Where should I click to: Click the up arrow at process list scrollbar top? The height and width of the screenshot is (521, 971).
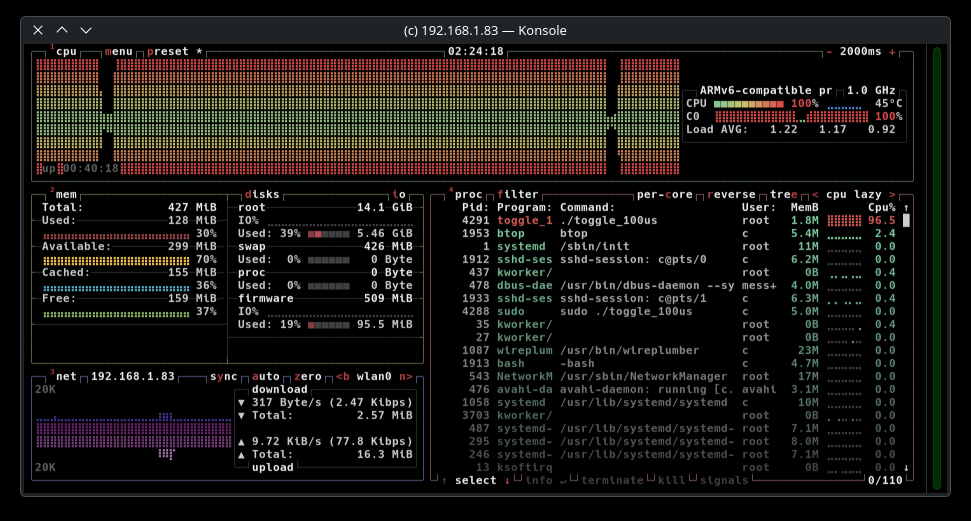click(x=906, y=207)
